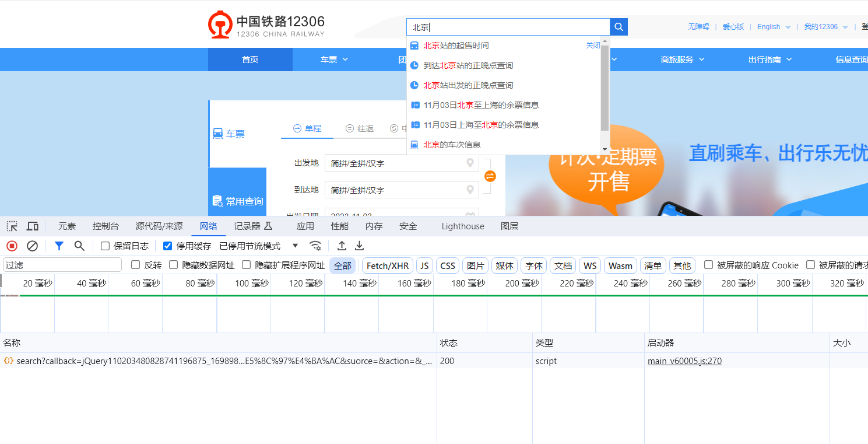
Task: Open the Lighthouse tab
Action: 462,226
